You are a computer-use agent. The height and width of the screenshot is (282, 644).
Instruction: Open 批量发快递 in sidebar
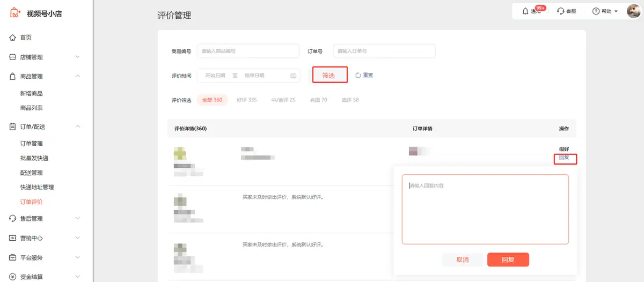coord(34,158)
